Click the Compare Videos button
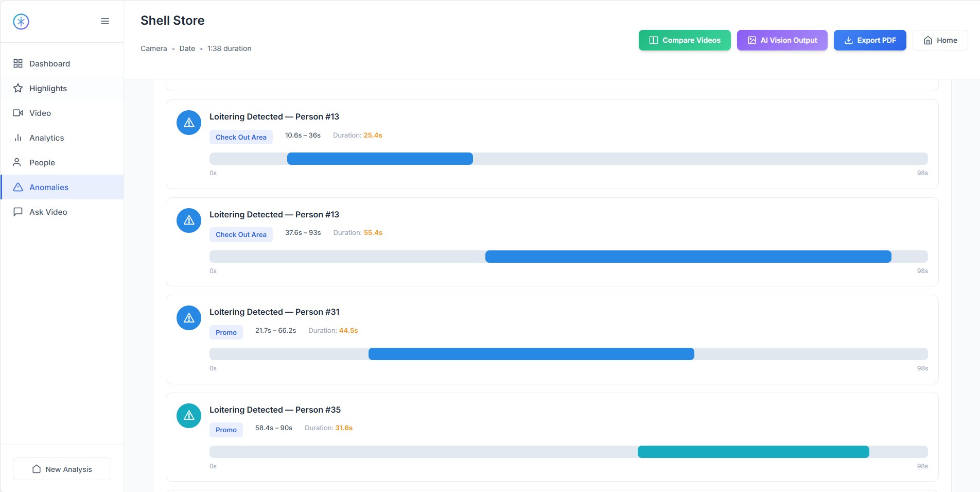Viewport: 980px width, 492px height. (684, 40)
